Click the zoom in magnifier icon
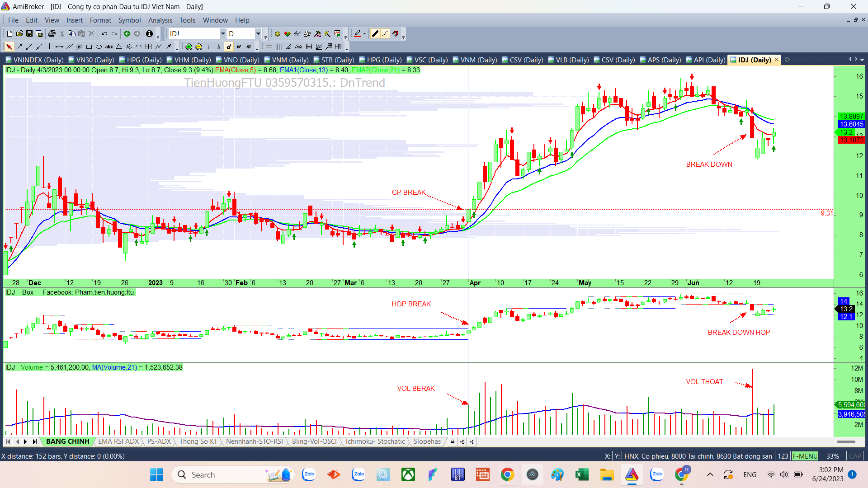868x488 pixels. pyautogui.click(x=189, y=47)
